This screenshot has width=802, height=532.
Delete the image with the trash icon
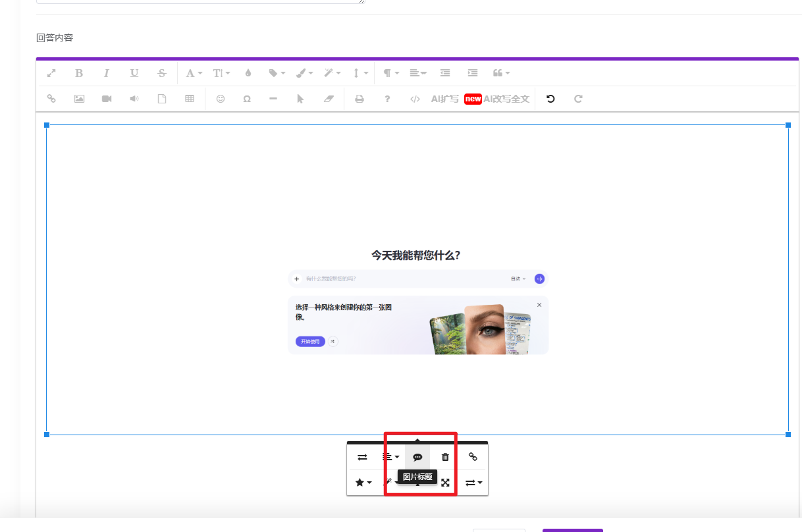[x=445, y=457]
